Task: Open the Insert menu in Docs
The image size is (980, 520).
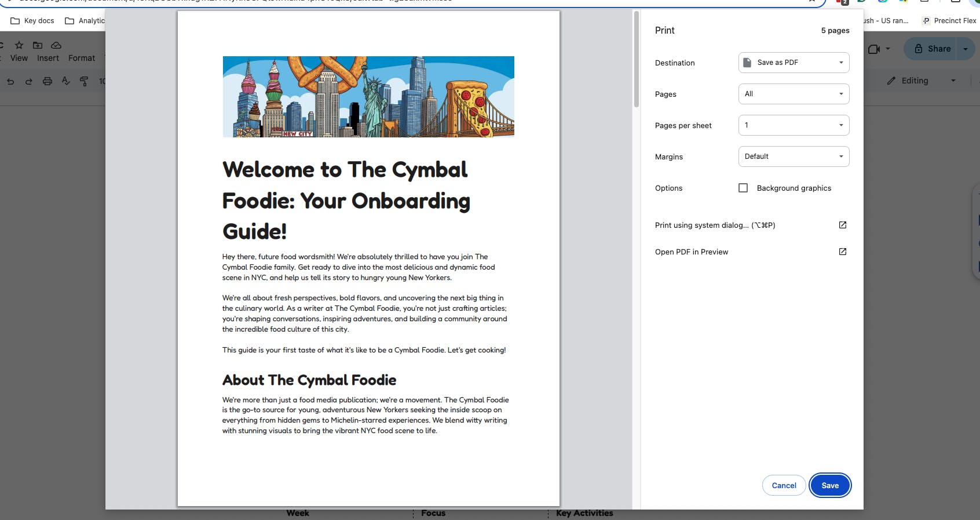Action: pyautogui.click(x=48, y=59)
